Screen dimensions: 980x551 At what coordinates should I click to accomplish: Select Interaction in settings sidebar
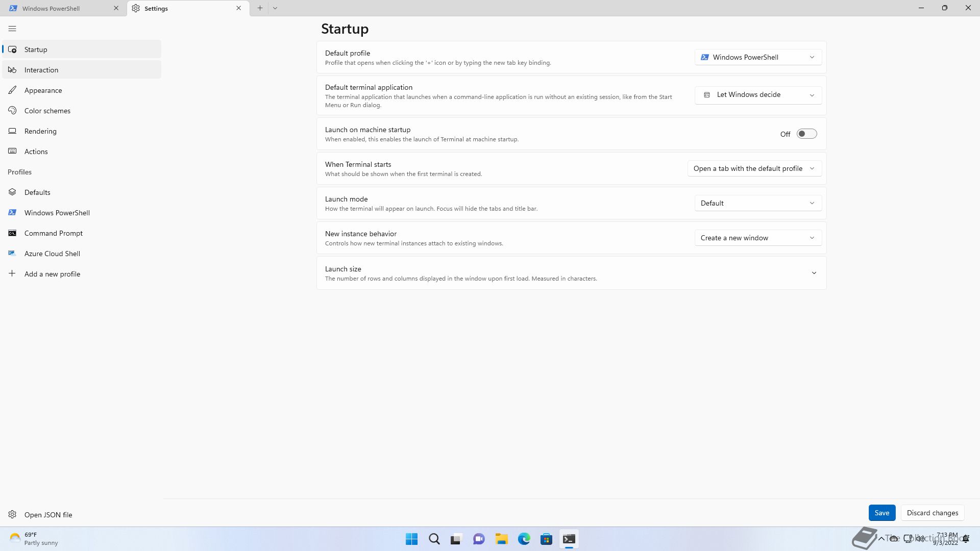(x=41, y=70)
